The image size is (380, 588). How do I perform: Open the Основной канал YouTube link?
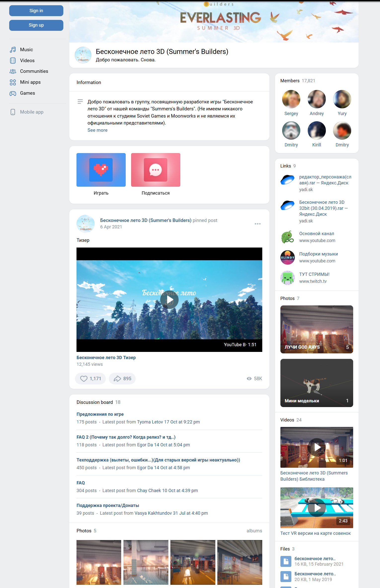(317, 234)
